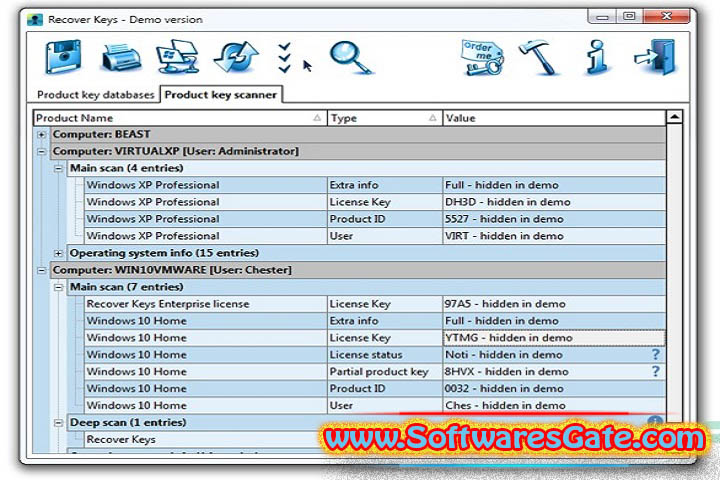The image size is (720, 480).
Task: Sort by the Product Name column header
Action: (x=180, y=118)
